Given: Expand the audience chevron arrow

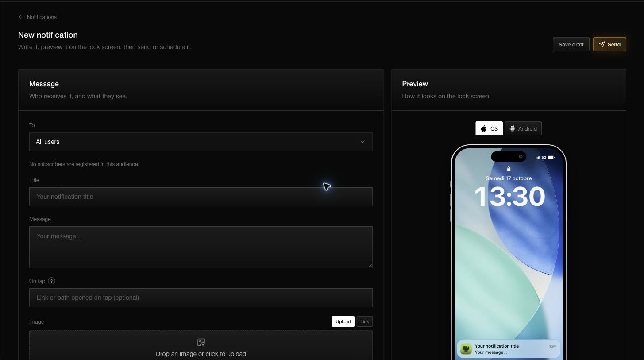Looking at the screenshot, I should pyautogui.click(x=362, y=142).
